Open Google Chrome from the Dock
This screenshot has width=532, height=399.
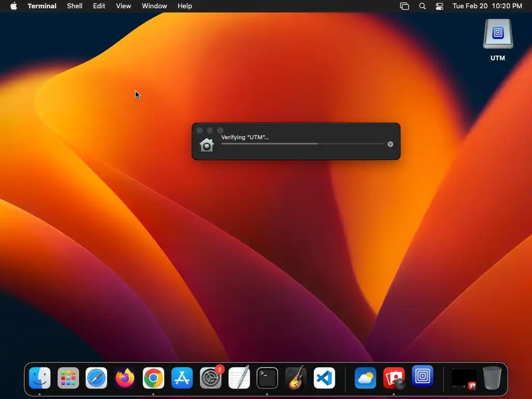[x=153, y=378]
